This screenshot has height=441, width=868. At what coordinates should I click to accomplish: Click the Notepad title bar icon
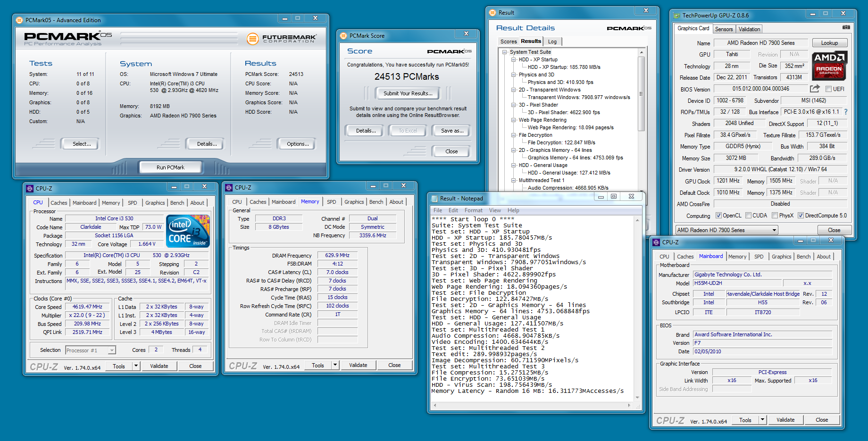434,198
